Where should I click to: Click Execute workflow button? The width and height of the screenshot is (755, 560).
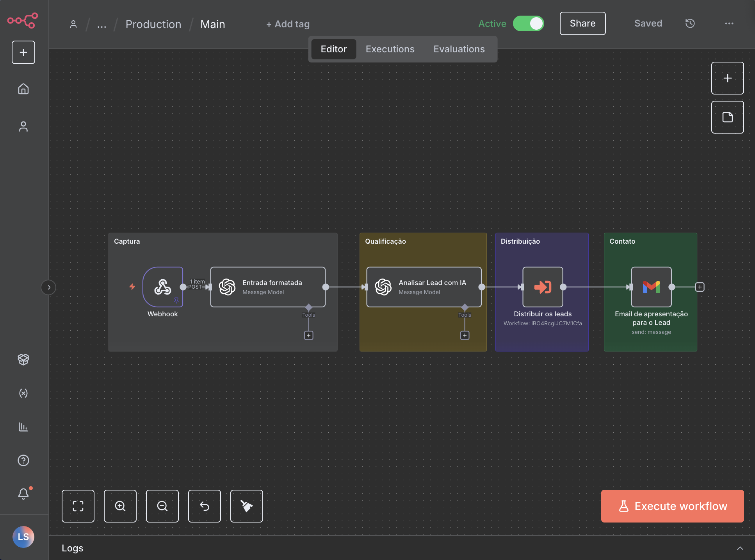coord(673,506)
